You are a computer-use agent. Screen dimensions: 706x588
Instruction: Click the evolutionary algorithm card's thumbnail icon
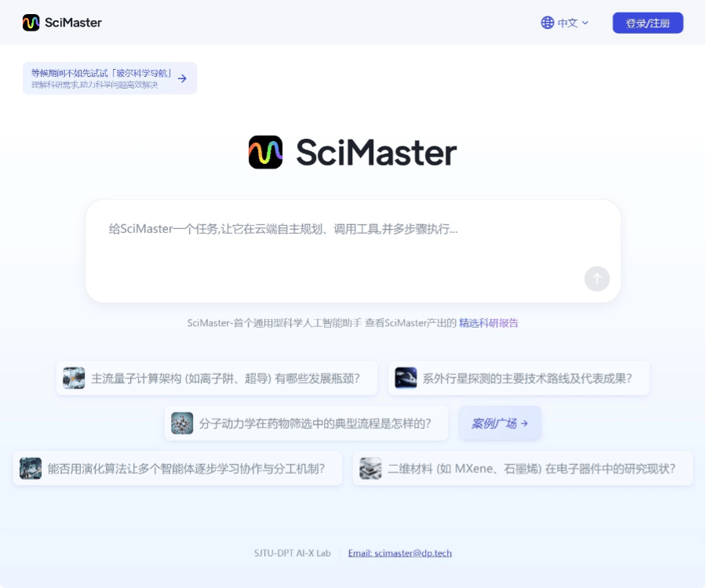pyautogui.click(x=31, y=468)
